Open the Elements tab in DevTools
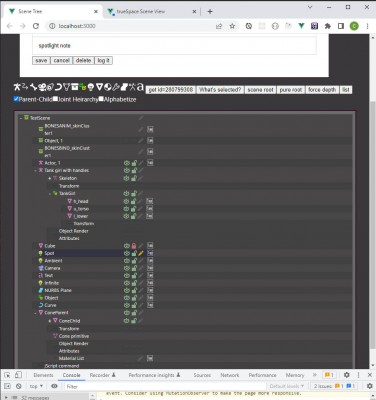 pos(43,375)
